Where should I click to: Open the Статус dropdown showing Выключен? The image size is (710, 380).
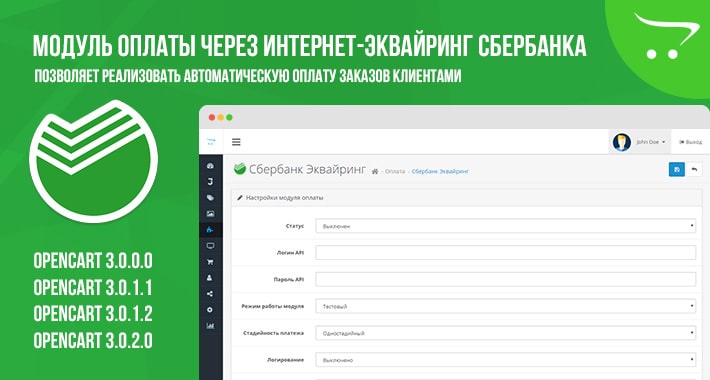click(505, 226)
